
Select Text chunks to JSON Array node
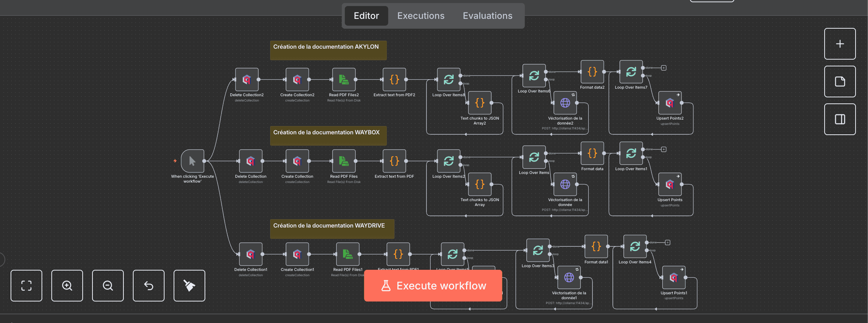click(x=480, y=184)
